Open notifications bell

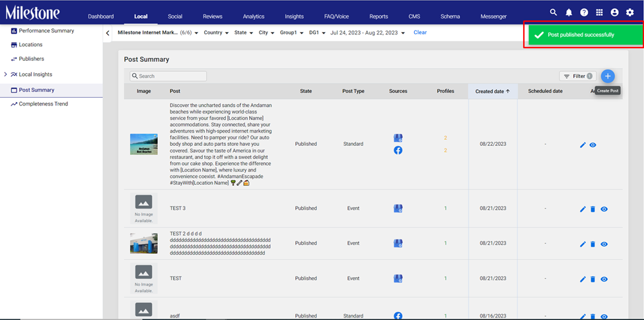coord(569,13)
